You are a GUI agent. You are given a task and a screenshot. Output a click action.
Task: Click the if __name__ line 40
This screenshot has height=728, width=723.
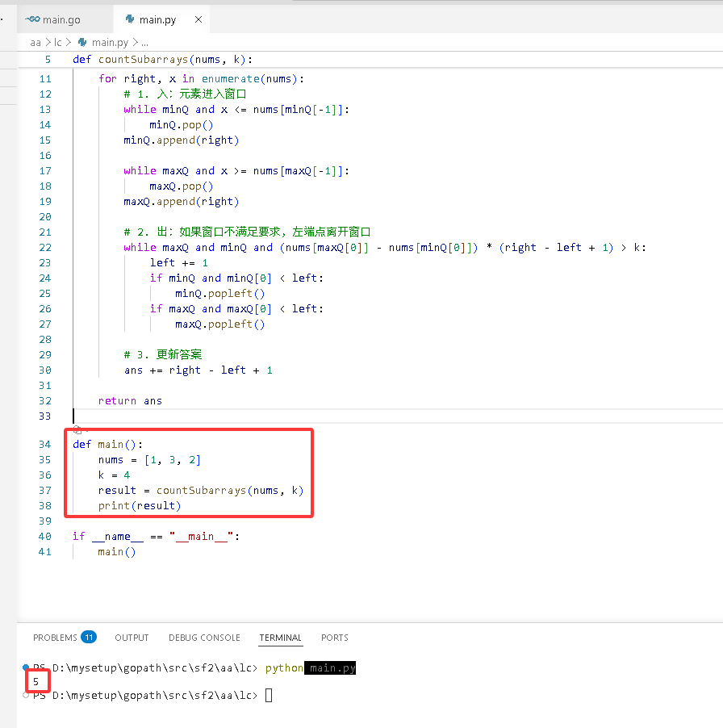pyautogui.click(x=156, y=536)
